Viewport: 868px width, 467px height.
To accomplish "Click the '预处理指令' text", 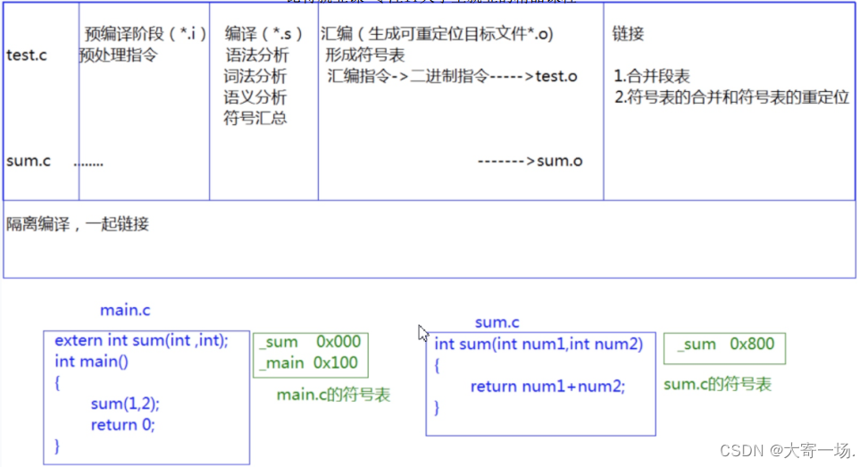I will 118,55.
